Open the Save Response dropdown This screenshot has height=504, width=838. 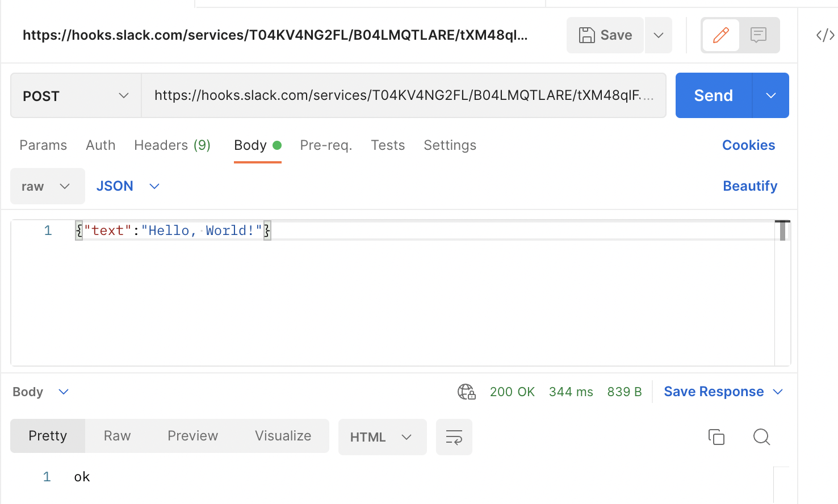coord(723,392)
